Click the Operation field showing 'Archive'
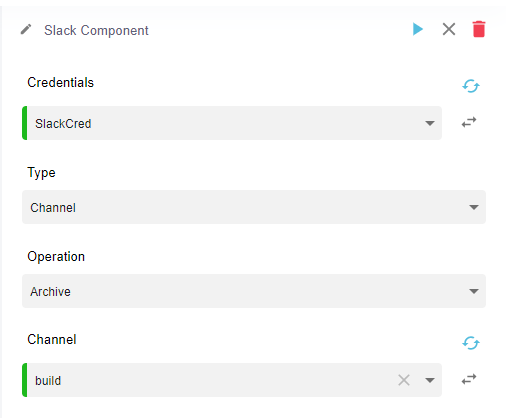This screenshot has height=418, width=506. (254, 291)
